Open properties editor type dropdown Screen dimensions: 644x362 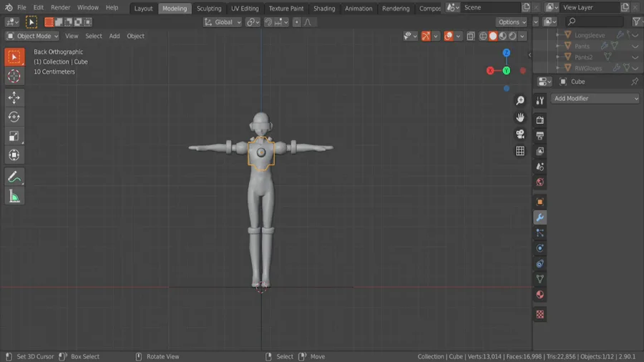545,82
